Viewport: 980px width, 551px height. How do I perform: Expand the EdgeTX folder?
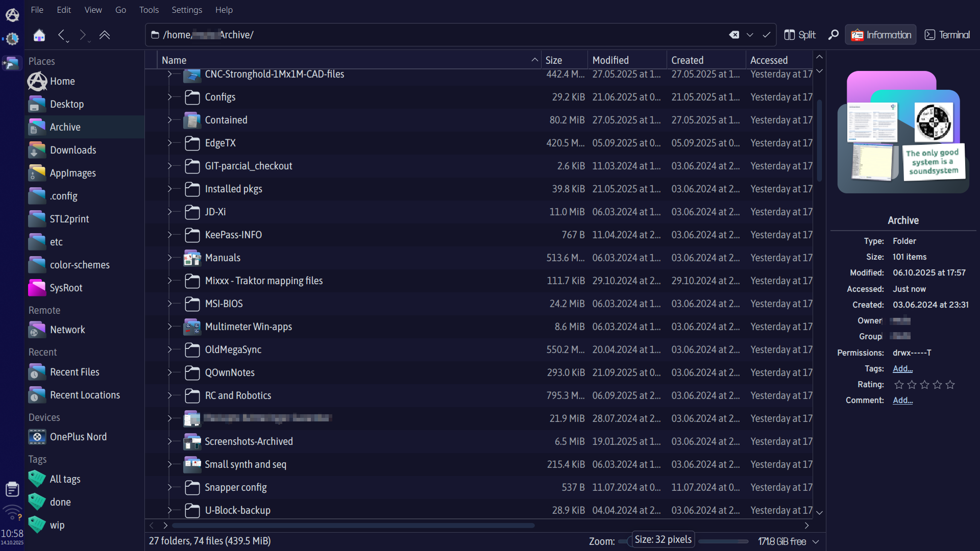pos(169,143)
